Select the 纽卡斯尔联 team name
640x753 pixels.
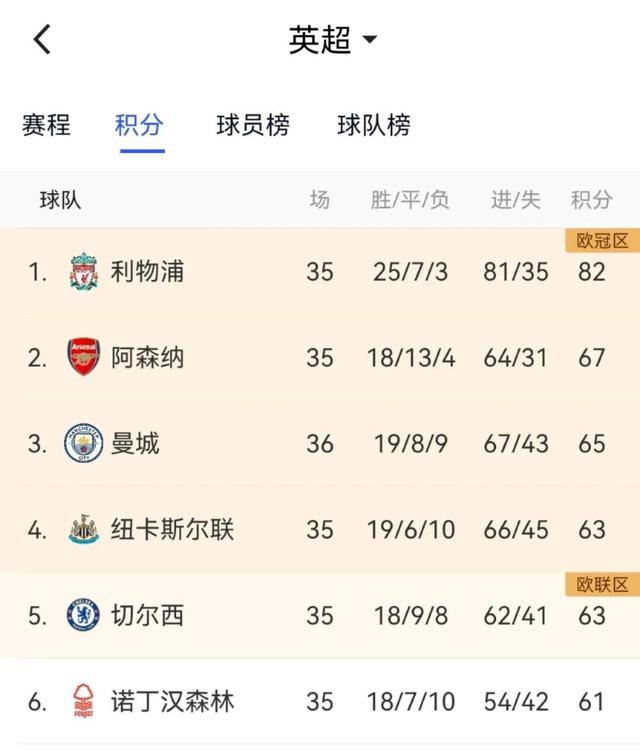172,529
